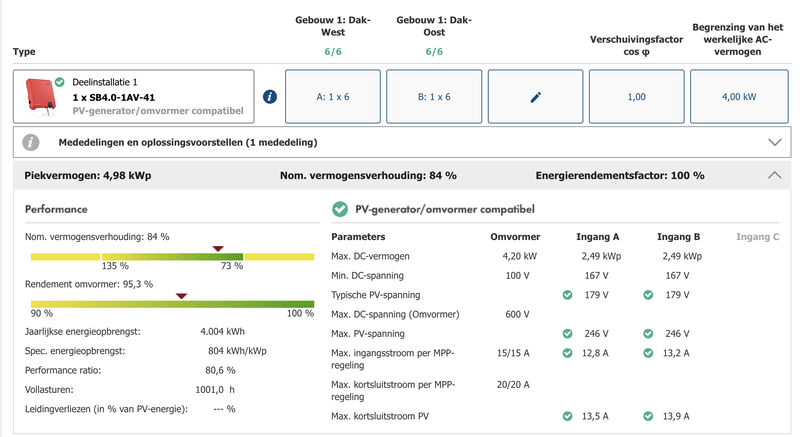Click check icon next to 12,8 A
Image resolution: width=800 pixels, height=437 pixels.
[x=567, y=353]
